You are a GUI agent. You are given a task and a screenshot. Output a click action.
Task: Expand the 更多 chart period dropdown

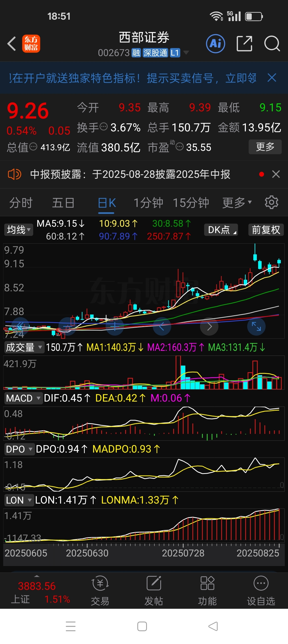pyautogui.click(x=237, y=203)
